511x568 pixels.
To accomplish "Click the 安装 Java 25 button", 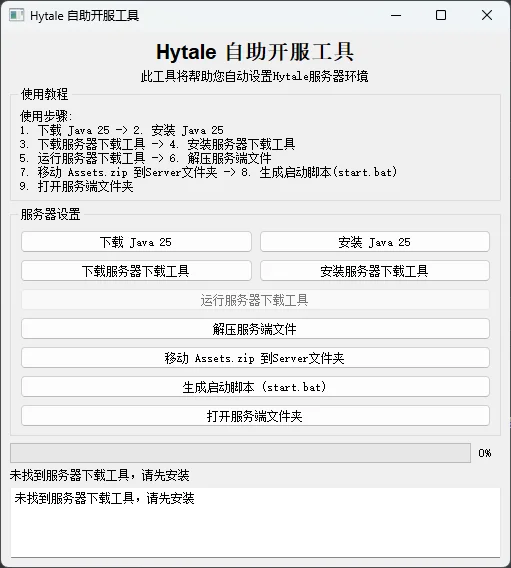I will [375, 242].
